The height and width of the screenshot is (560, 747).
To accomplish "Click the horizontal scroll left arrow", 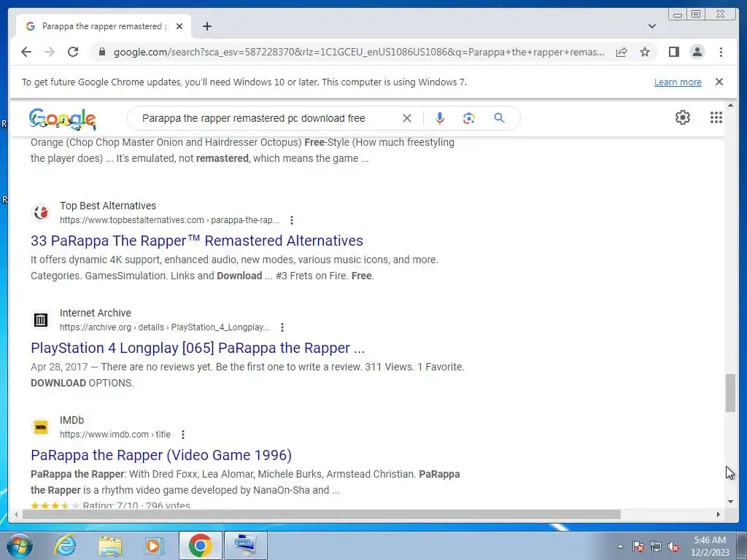I will click(x=16, y=514).
